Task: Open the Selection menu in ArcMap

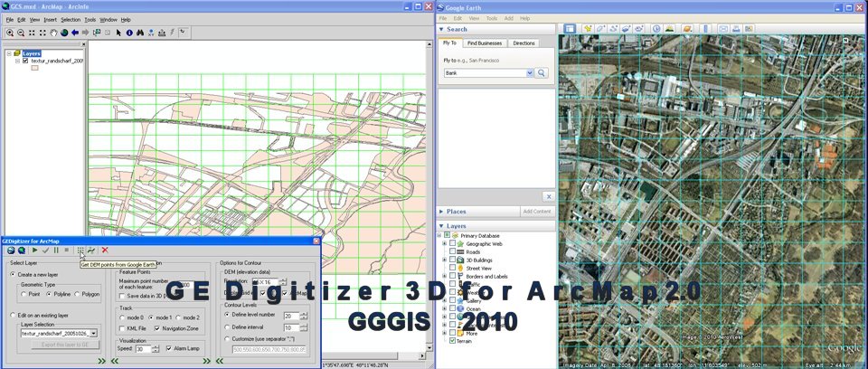Action: [71, 19]
